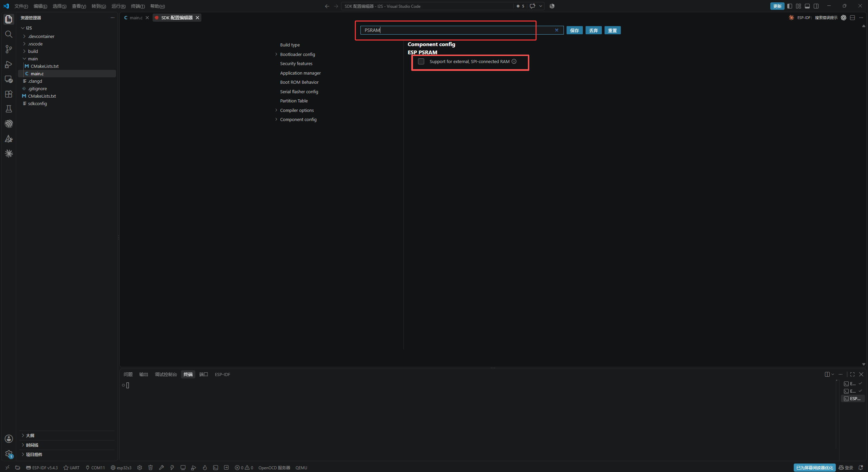Switch to the 问题 panel tab
This screenshot has width=868, height=472.
click(x=128, y=374)
